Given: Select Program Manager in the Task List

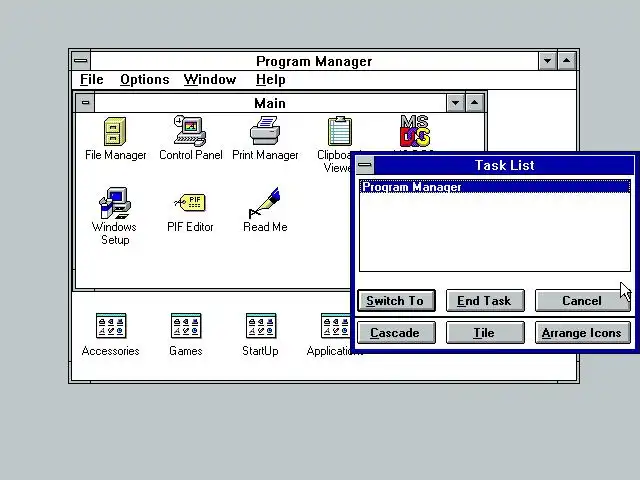Looking at the screenshot, I should click(x=495, y=187).
